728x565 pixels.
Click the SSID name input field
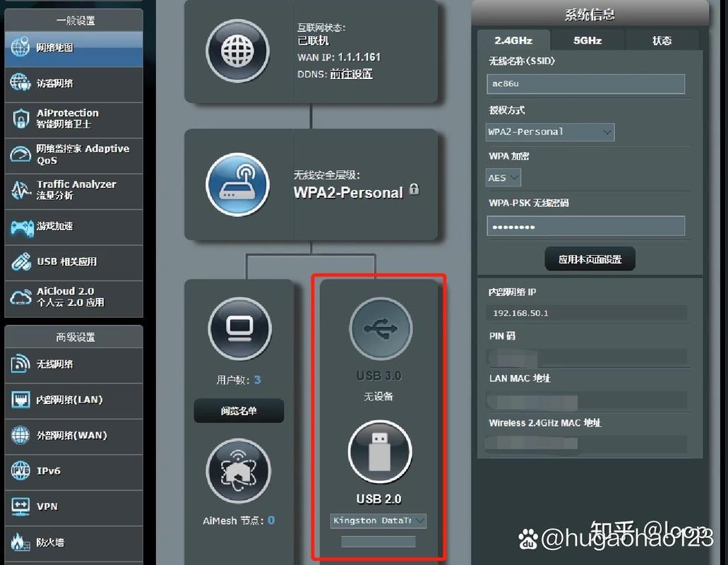click(586, 84)
